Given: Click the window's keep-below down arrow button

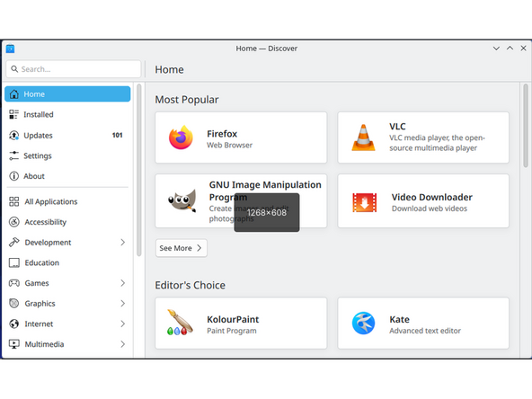Looking at the screenshot, I should (496, 49).
